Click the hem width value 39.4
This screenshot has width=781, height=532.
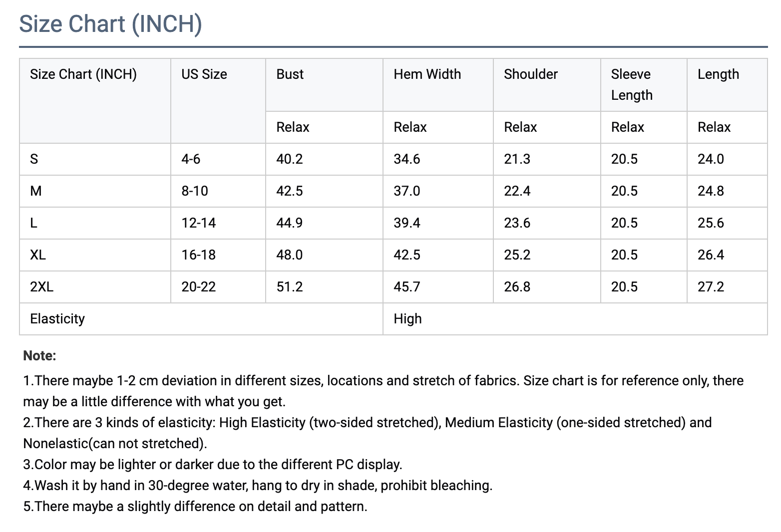point(406,223)
